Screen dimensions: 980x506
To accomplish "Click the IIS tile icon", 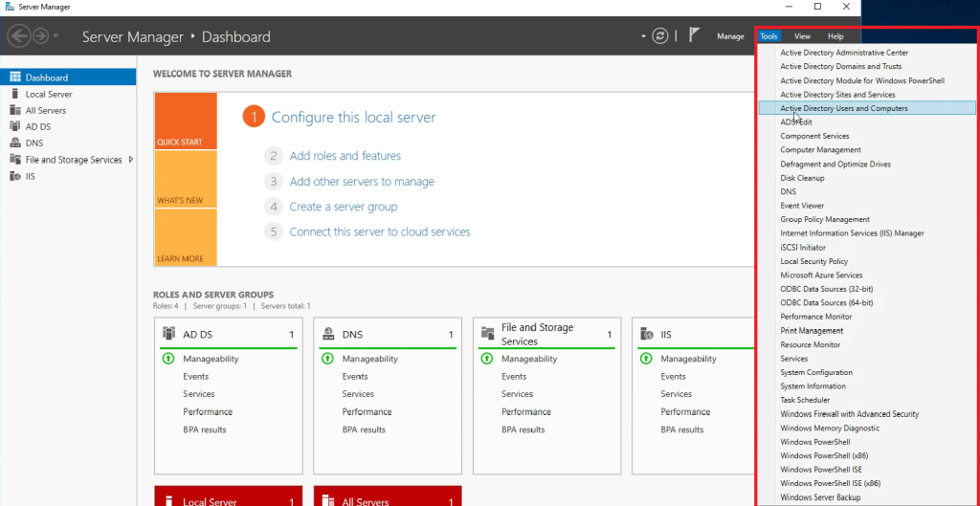I will pyautogui.click(x=646, y=334).
